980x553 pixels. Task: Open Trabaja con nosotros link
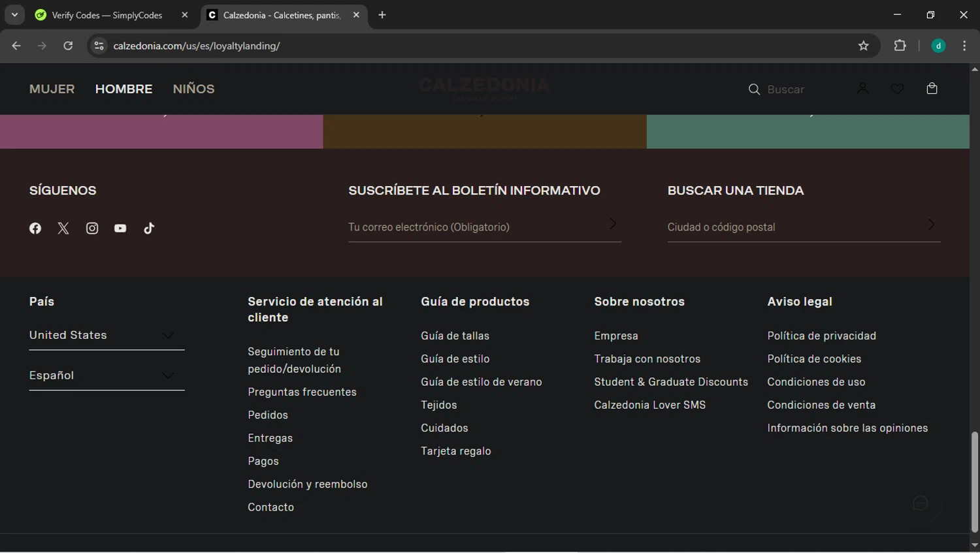(x=647, y=358)
